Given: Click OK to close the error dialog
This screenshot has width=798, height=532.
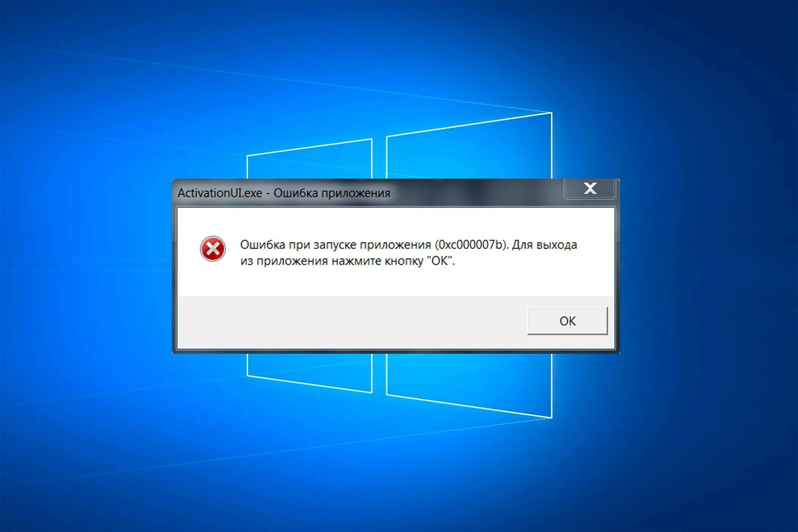Looking at the screenshot, I should (555, 321).
